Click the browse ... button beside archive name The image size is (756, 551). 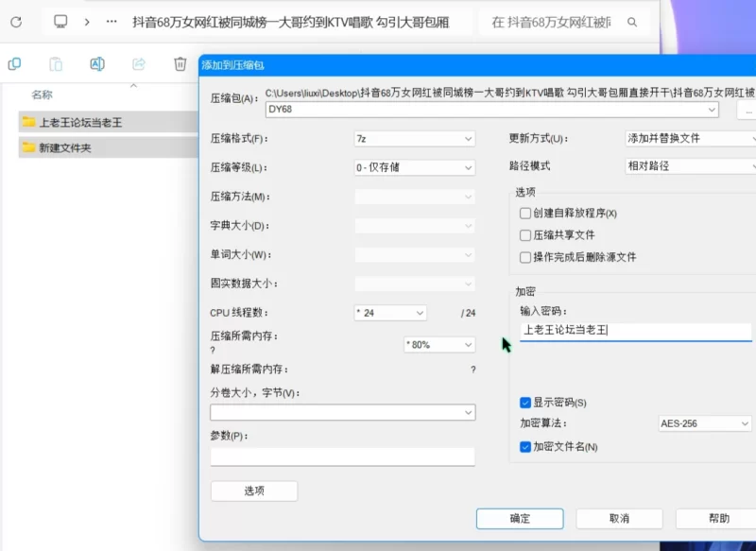[747, 111]
